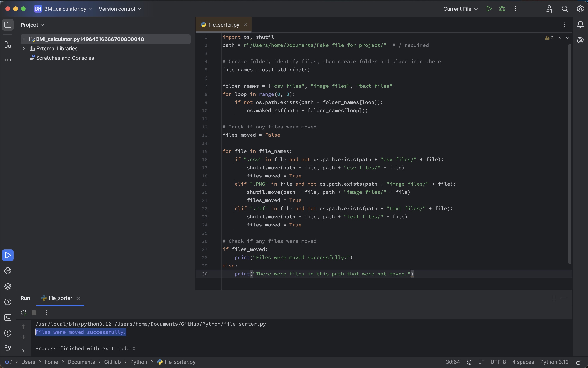The height and width of the screenshot is (368, 588).
Task: Click the warnings indicator showing 2
Action: [x=549, y=38]
